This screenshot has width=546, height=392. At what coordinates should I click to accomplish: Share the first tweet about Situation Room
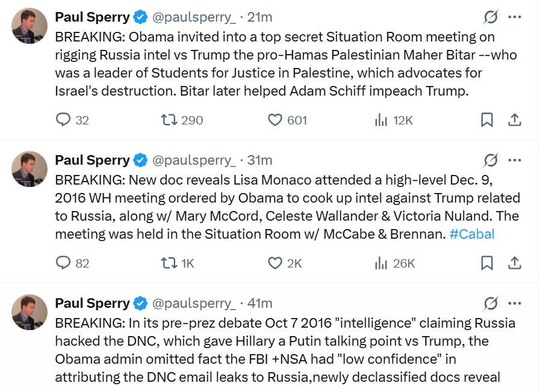click(515, 120)
